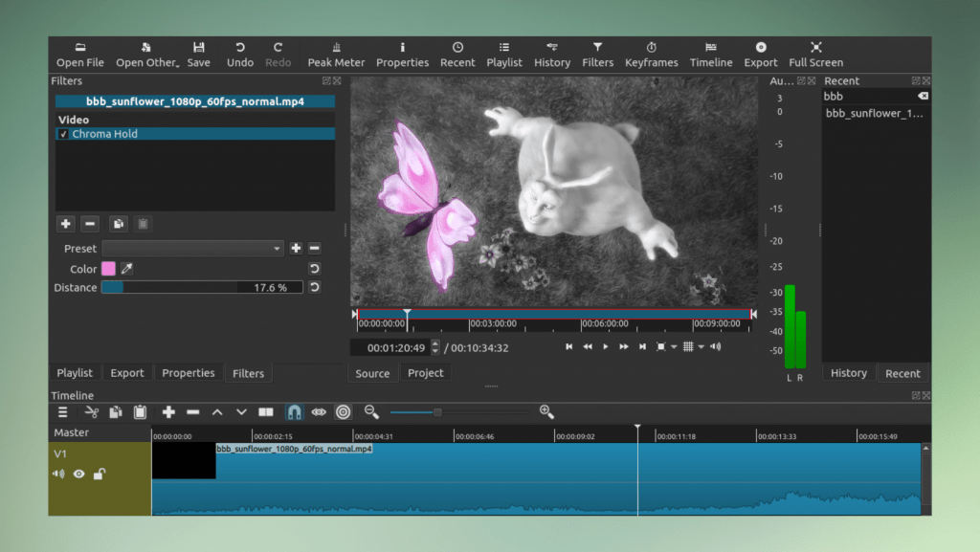The height and width of the screenshot is (552, 980).
Task: Skip to the end of the video
Action: click(642, 346)
